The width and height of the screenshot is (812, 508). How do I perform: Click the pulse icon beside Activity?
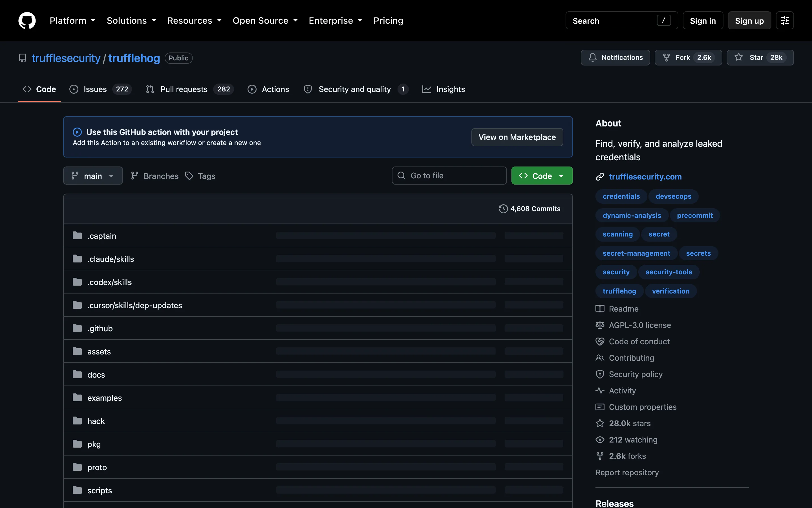coord(600,390)
